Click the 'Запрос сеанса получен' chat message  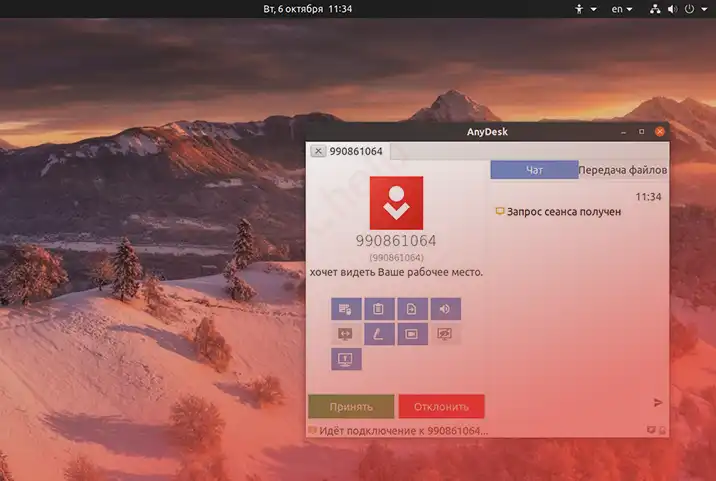coord(564,212)
